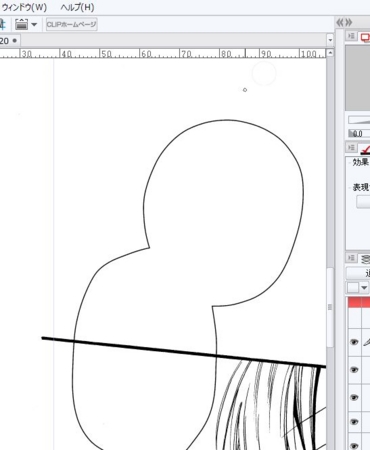This screenshot has width=370, height=450.
Task: Collapse palette dock with left double arrow
Action: [340, 23]
